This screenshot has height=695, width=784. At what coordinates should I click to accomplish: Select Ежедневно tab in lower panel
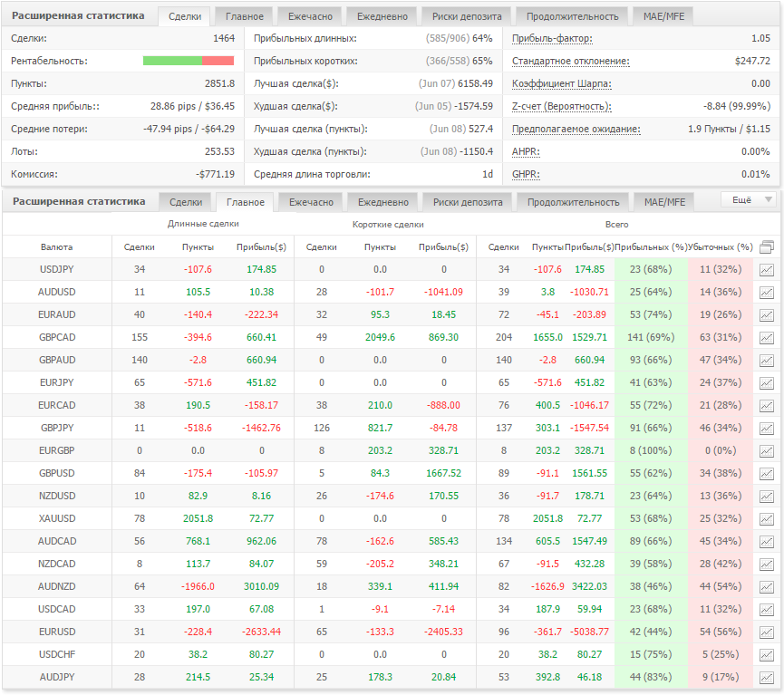click(383, 202)
